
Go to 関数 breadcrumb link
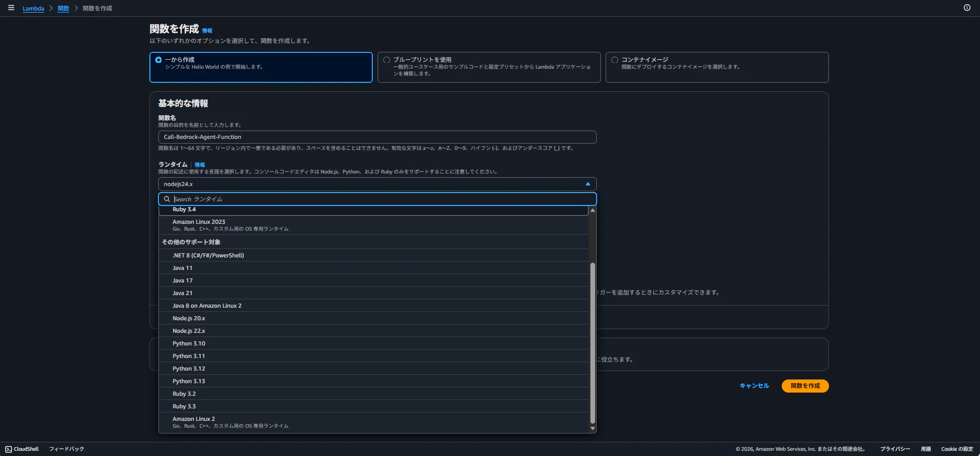coord(63,8)
